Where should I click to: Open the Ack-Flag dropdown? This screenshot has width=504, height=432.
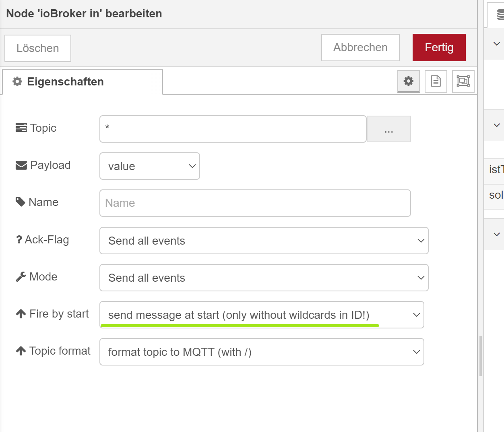coord(264,241)
